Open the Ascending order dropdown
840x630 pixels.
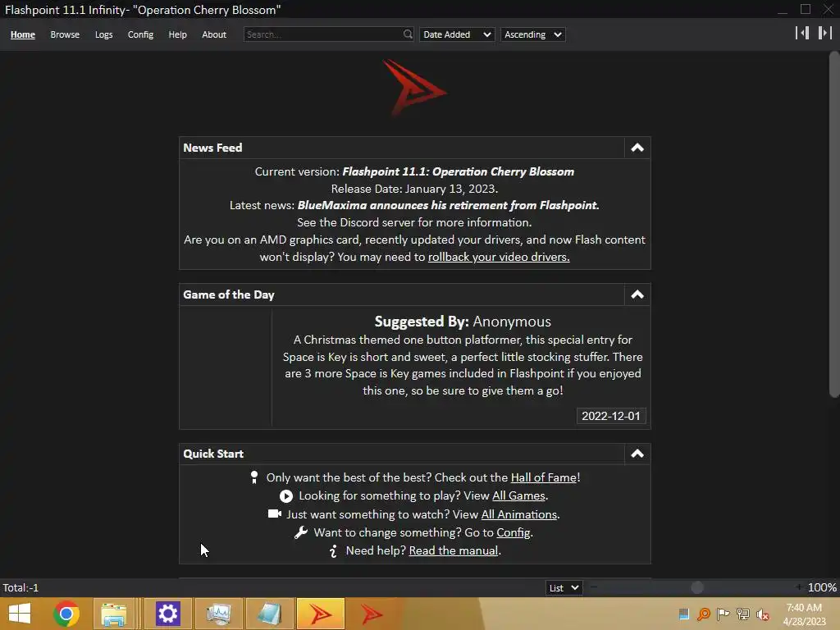click(532, 34)
